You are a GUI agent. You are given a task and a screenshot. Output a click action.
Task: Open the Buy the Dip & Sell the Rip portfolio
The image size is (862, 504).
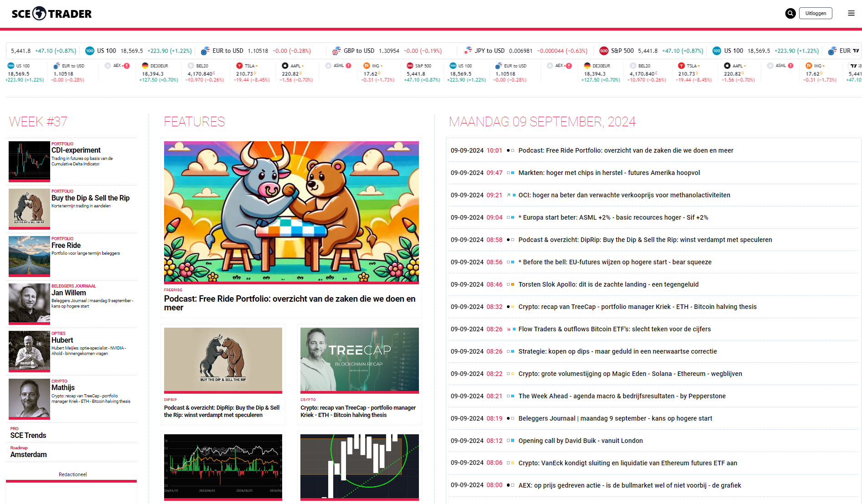click(x=90, y=198)
